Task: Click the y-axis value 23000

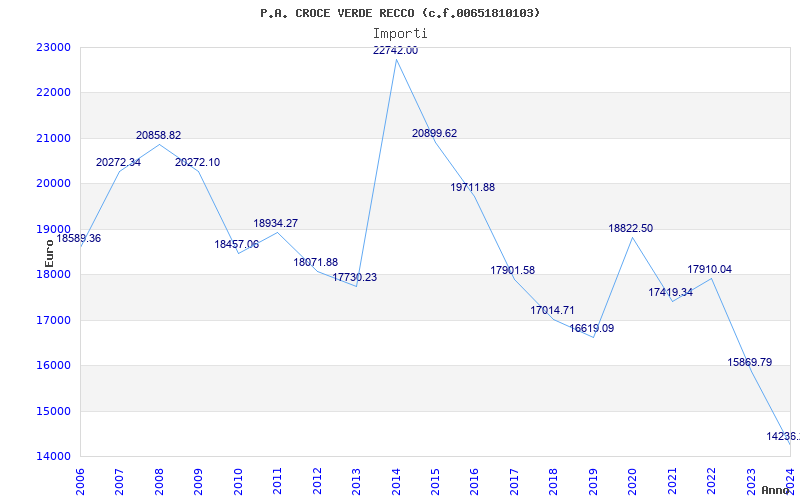Action: pos(54,47)
